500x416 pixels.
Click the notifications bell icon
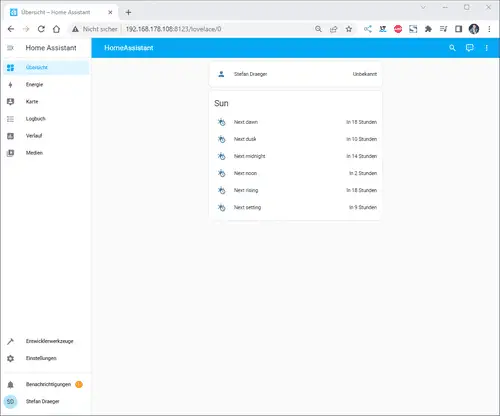coord(10,385)
